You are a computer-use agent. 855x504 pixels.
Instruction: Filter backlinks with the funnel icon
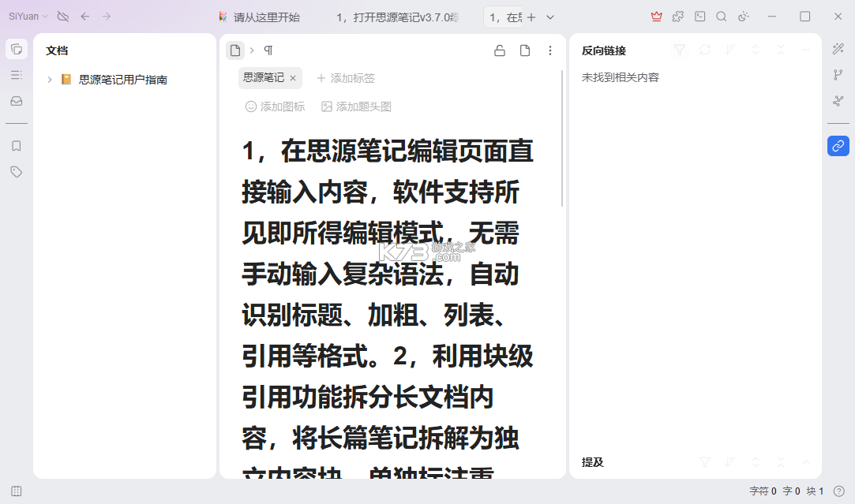coord(680,50)
